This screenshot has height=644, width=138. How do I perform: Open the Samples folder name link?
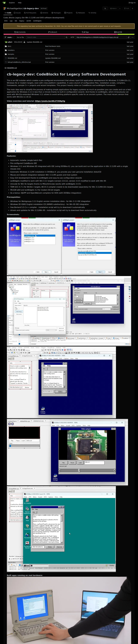[11, 54]
